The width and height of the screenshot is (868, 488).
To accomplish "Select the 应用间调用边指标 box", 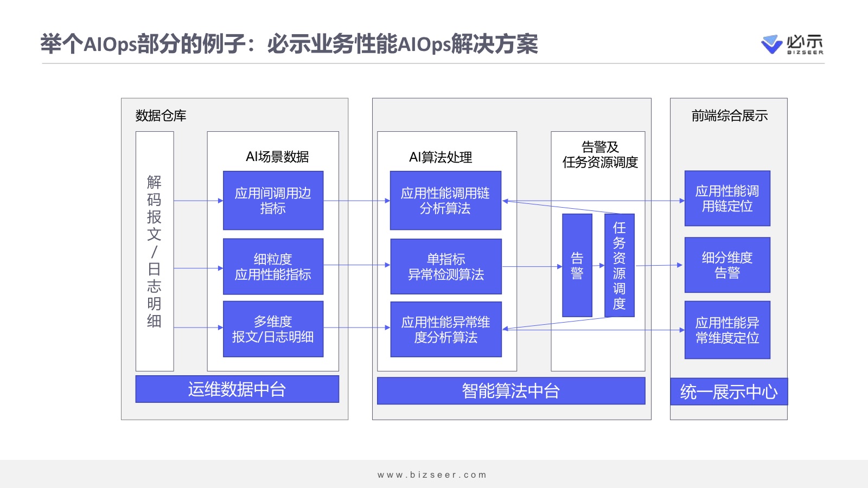I will tap(273, 201).
